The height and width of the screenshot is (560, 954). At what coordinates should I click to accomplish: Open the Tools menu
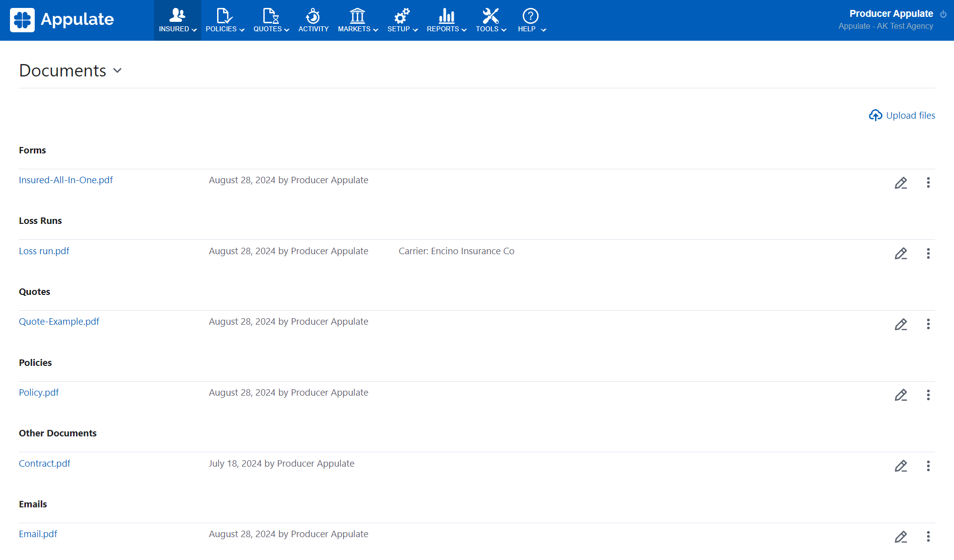pyautogui.click(x=490, y=20)
